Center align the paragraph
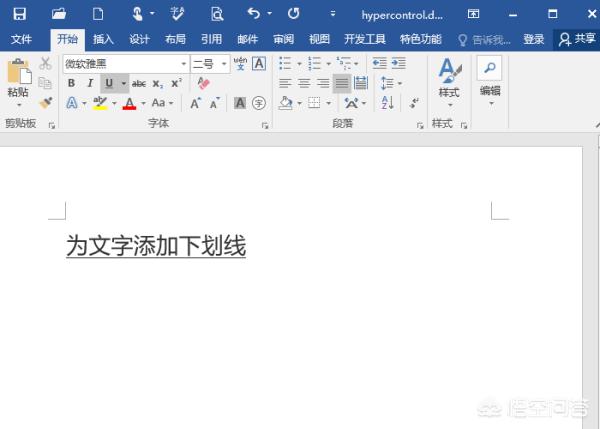The height and width of the screenshot is (429, 600). click(304, 83)
